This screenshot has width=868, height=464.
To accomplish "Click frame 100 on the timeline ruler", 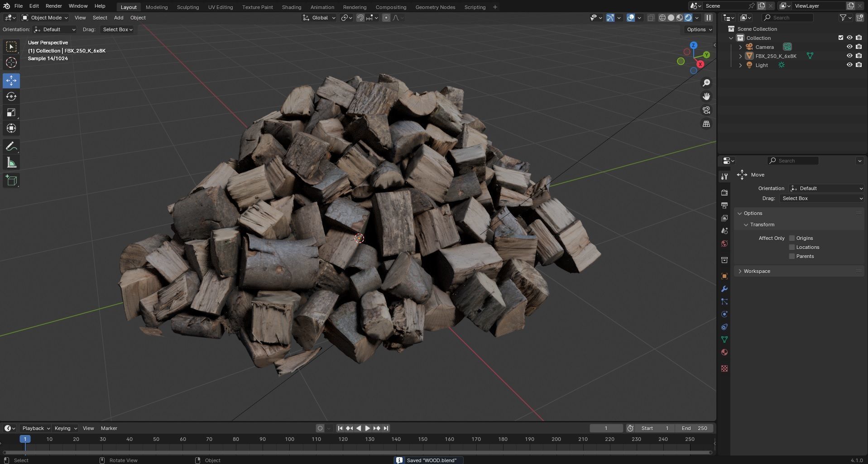I will [x=289, y=439].
